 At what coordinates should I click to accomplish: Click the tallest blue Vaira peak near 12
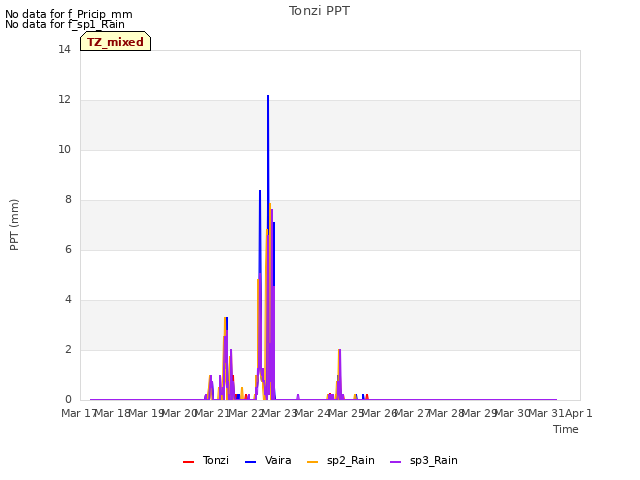pos(268,97)
